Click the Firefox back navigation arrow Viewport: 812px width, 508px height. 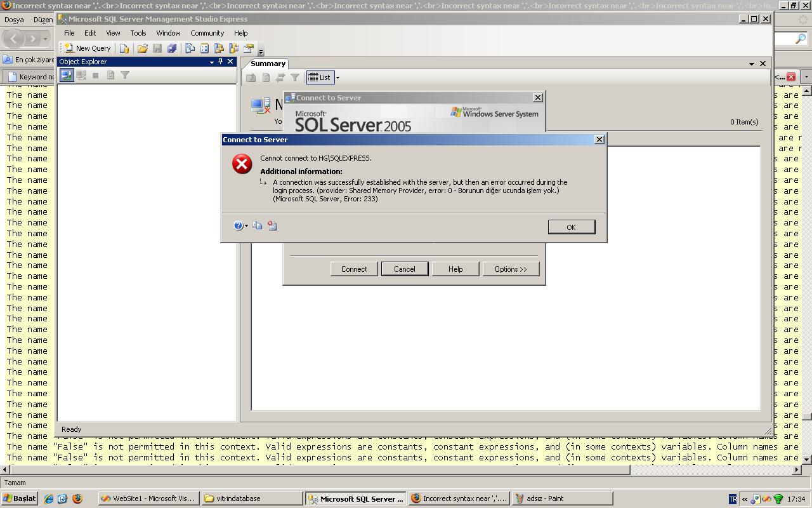[x=14, y=39]
